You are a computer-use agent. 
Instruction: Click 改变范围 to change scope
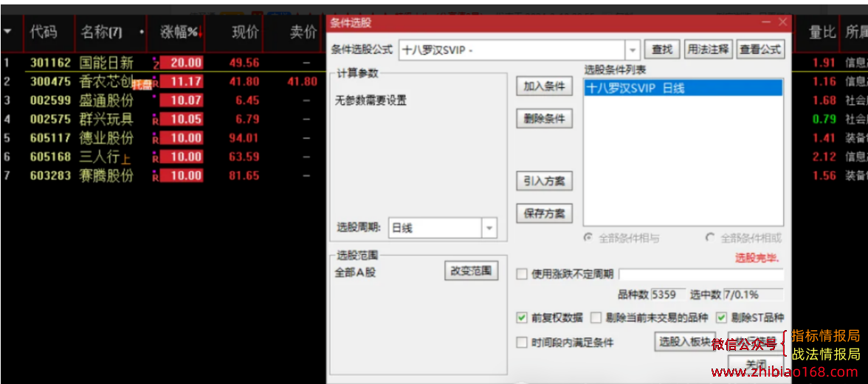pyautogui.click(x=471, y=272)
